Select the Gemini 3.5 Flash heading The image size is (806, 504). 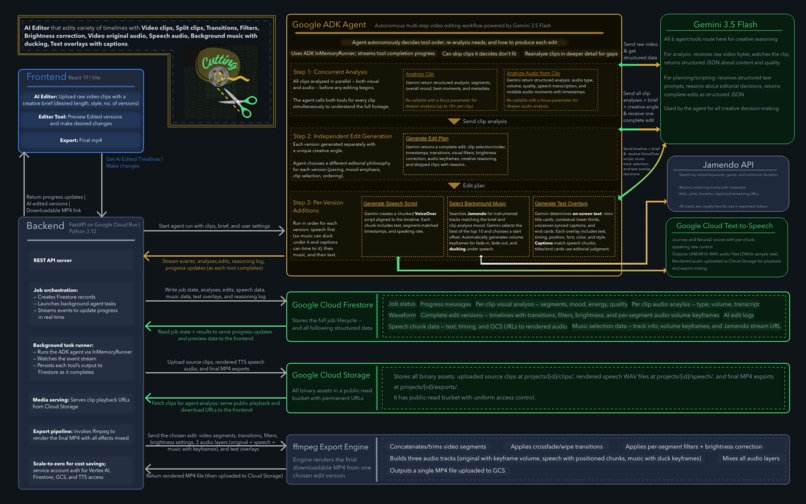pos(725,24)
